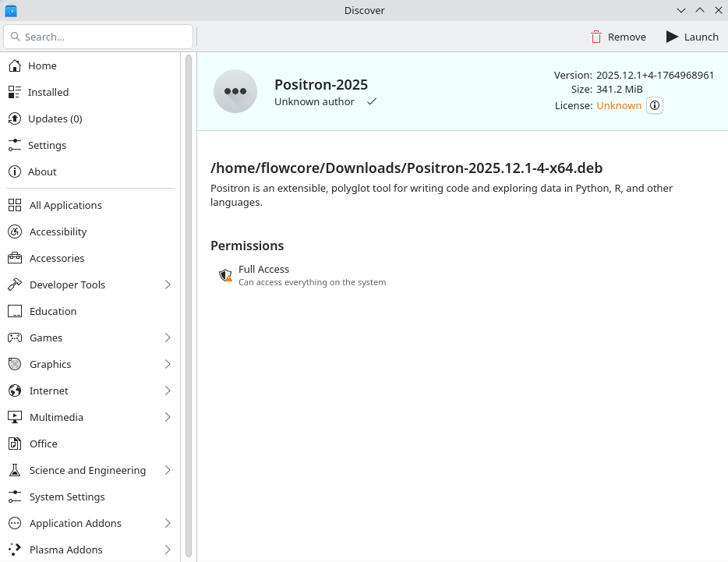
Task: Click the checkmark beside Unknown author
Action: tap(372, 101)
